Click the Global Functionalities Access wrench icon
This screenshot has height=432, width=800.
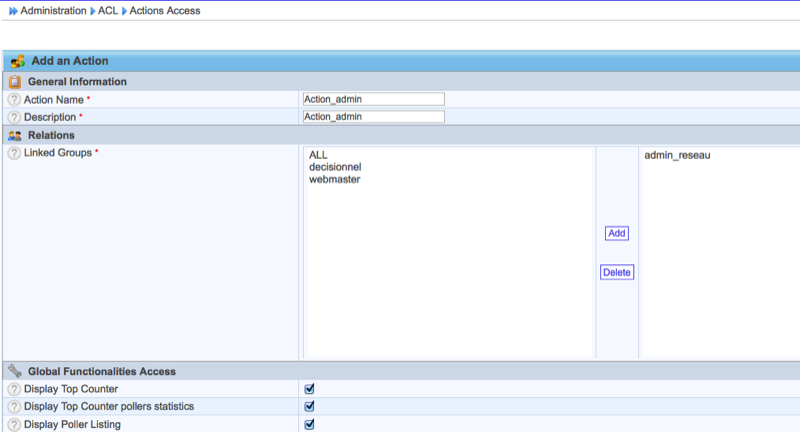(15, 371)
